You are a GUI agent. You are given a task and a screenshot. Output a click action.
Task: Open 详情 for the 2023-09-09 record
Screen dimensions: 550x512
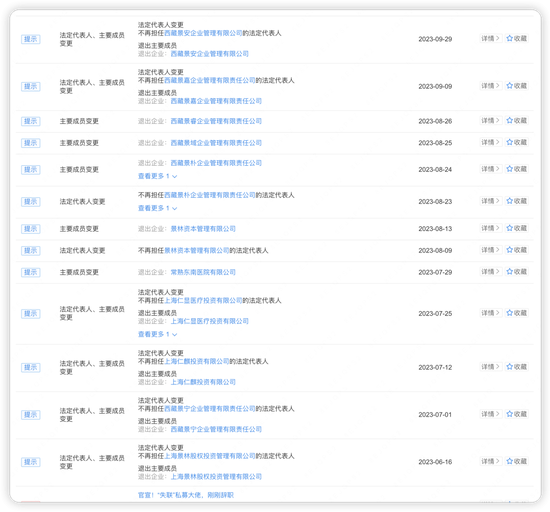tap(491, 86)
